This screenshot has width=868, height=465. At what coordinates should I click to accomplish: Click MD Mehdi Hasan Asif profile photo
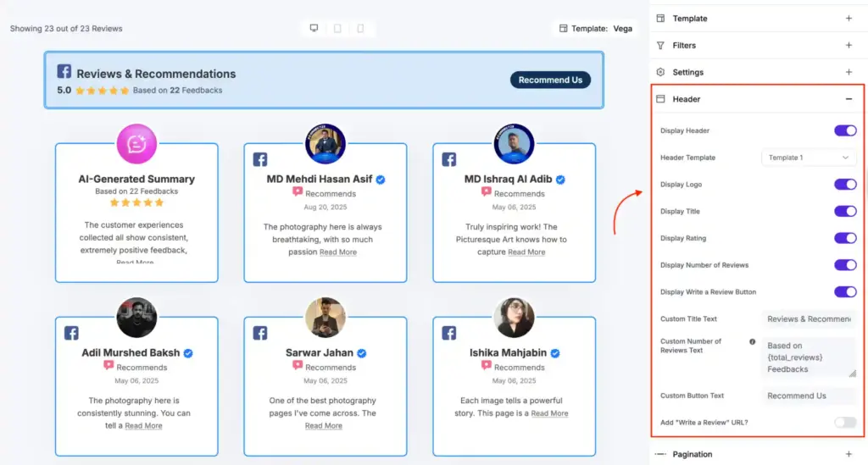click(x=325, y=144)
